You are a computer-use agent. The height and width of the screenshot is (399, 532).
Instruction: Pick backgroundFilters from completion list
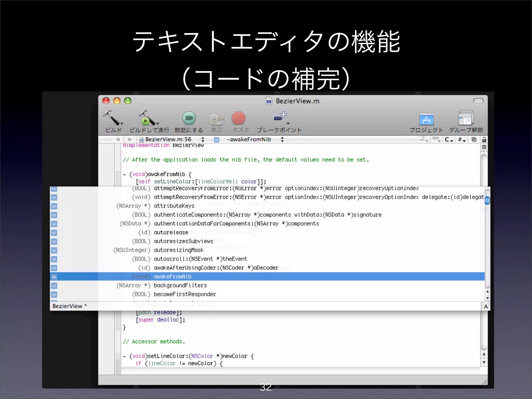[x=267, y=285]
